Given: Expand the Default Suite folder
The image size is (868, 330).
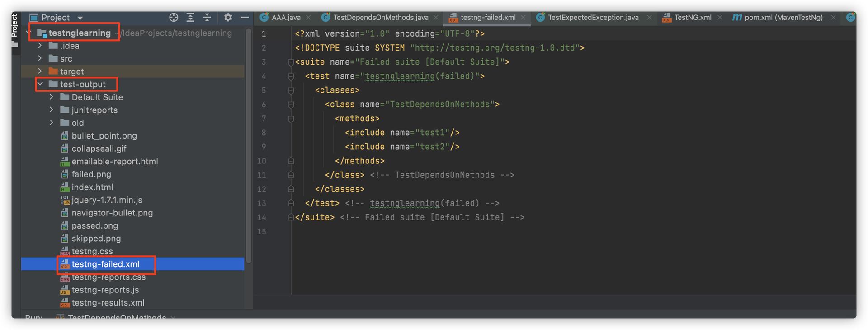Looking at the screenshot, I should click(x=52, y=96).
